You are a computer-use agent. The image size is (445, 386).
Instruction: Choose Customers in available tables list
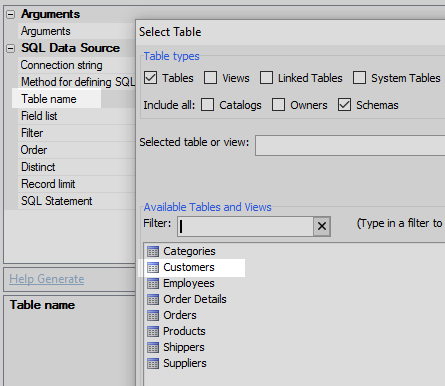[x=189, y=267]
